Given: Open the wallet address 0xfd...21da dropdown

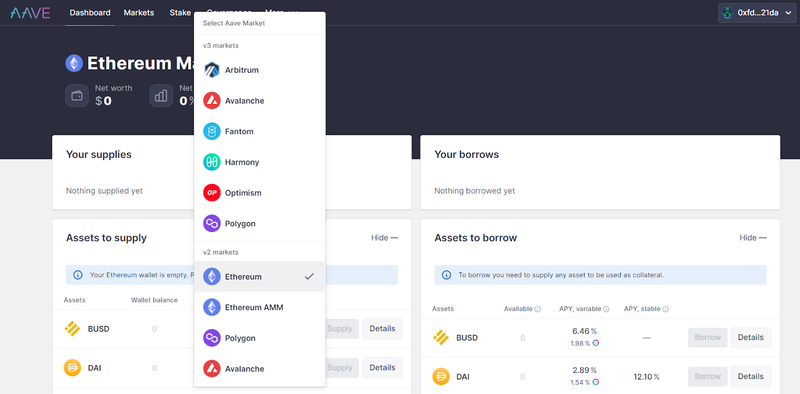Looking at the screenshot, I should pos(757,13).
